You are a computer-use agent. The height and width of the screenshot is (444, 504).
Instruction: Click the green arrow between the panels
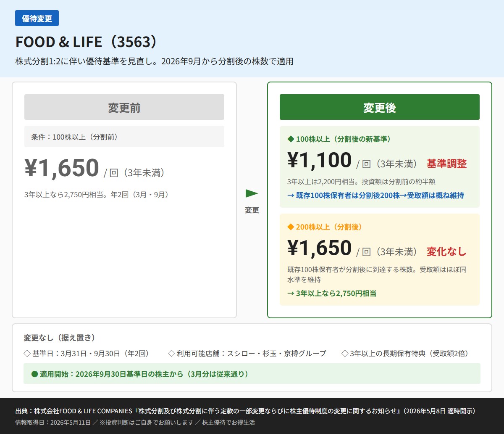[252, 193]
